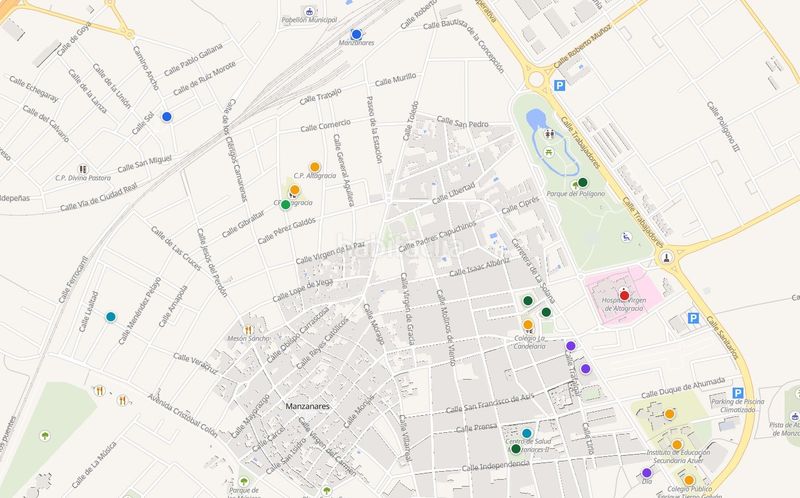Screen dimensions: 800x498
Task: Click the orange marker below Calle Duque de Ahumada
Action: pos(669,414)
